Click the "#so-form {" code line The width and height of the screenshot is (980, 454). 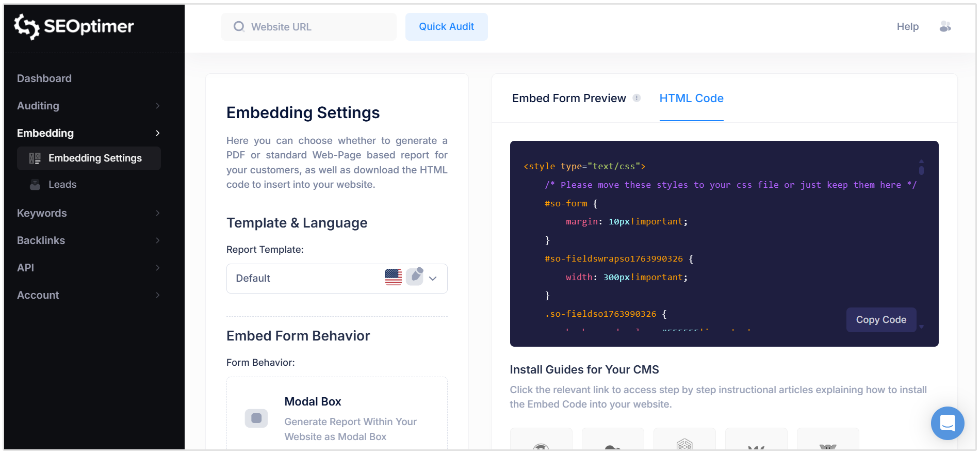571,203
